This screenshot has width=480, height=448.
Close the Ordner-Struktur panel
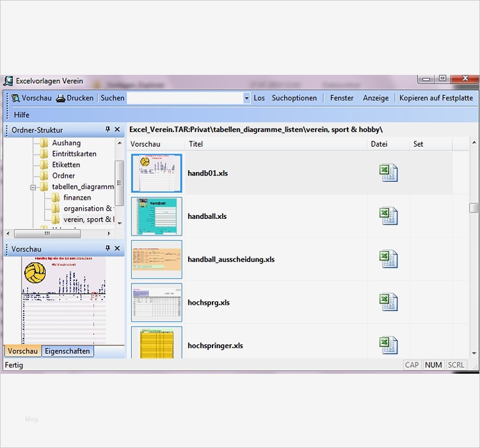(117, 129)
